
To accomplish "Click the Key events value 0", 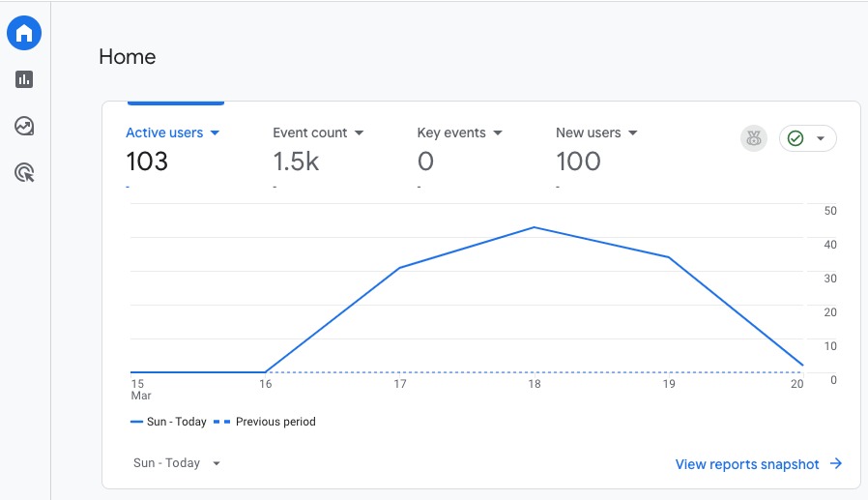I will pyautogui.click(x=425, y=162).
